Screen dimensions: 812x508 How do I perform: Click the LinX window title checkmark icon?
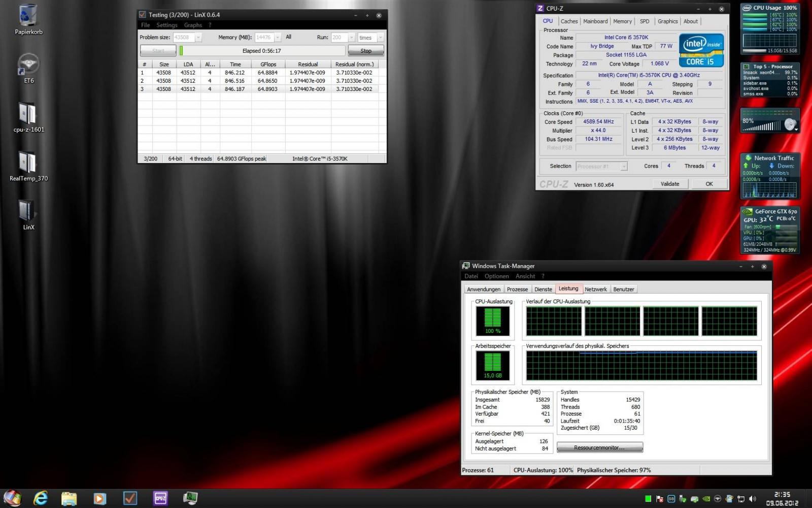point(143,15)
